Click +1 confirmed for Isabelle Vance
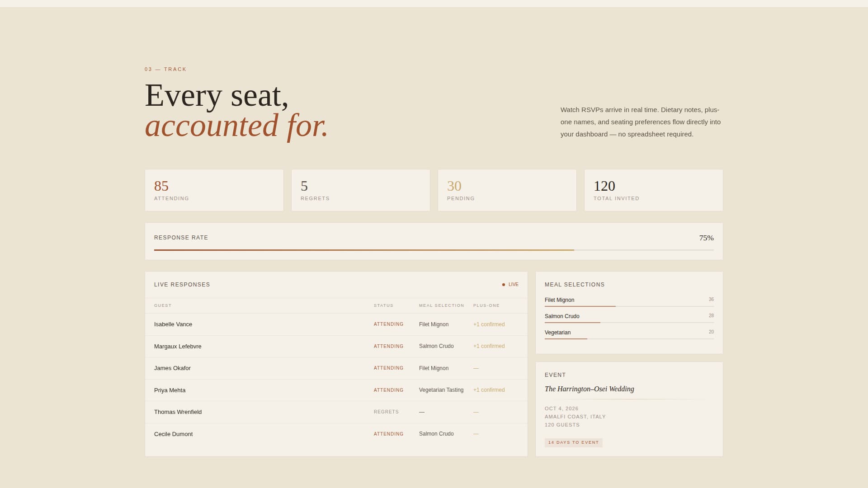This screenshot has height=488, width=868. tap(489, 324)
